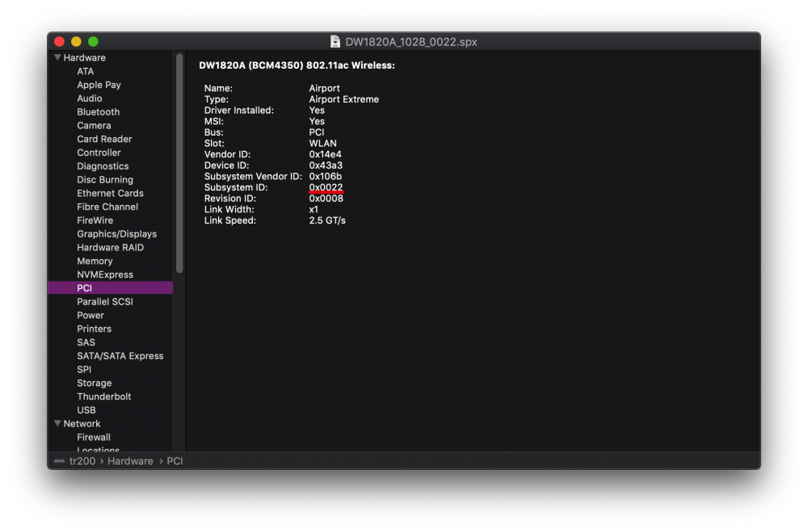Click the sidebar vertical scrollbar
This screenshot has width=808, height=532.
179,161
